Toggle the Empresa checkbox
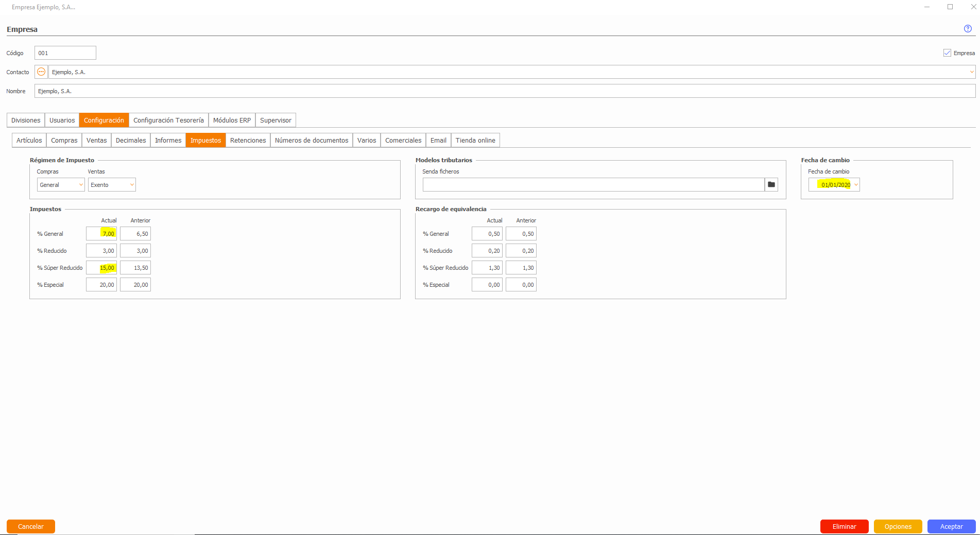 [947, 53]
